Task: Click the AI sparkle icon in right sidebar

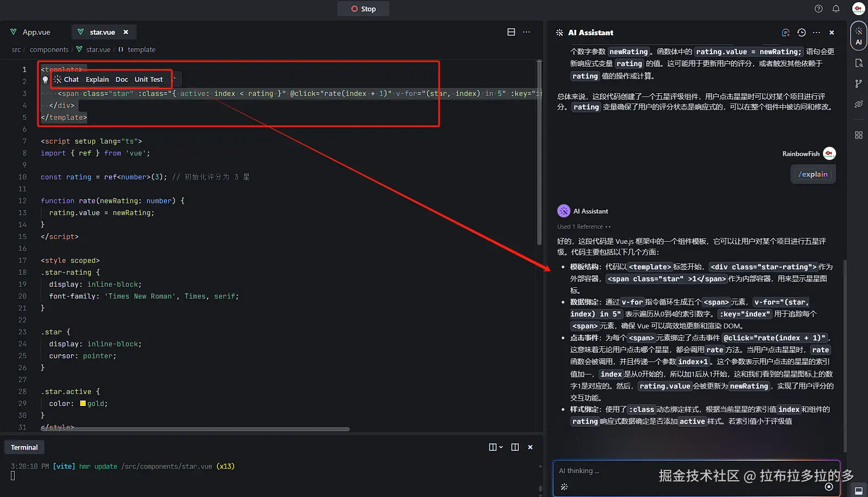Action: pyautogui.click(x=859, y=36)
